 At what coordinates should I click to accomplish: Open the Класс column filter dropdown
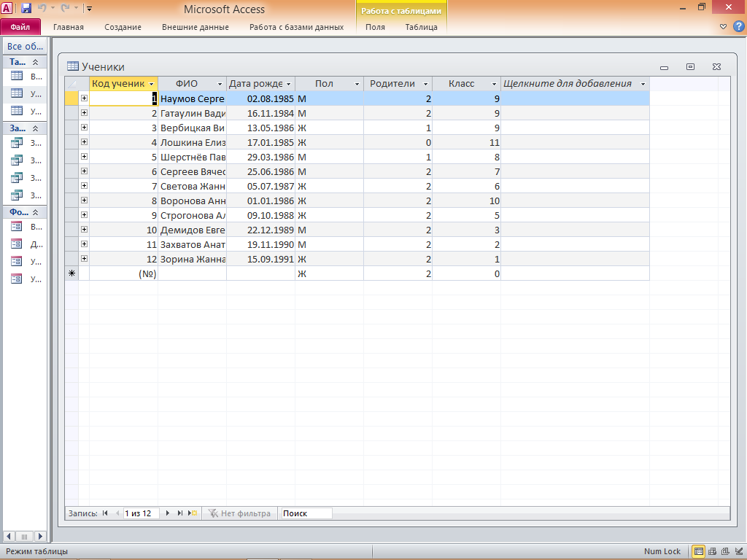click(494, 84)
